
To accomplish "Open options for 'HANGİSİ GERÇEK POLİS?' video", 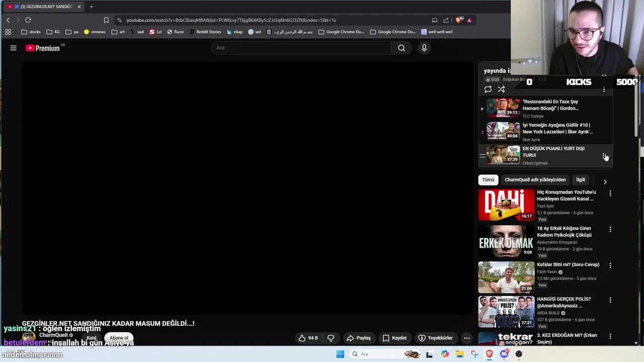I will [610, 300].
